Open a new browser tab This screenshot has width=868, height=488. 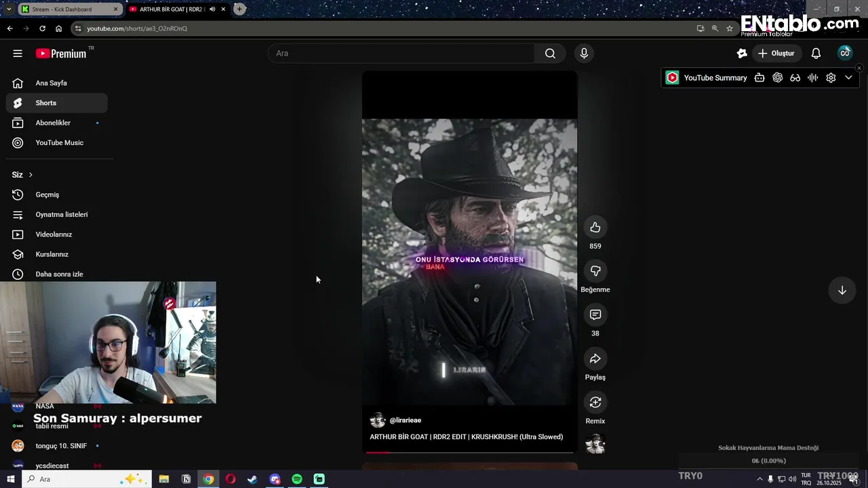point(239,9)
